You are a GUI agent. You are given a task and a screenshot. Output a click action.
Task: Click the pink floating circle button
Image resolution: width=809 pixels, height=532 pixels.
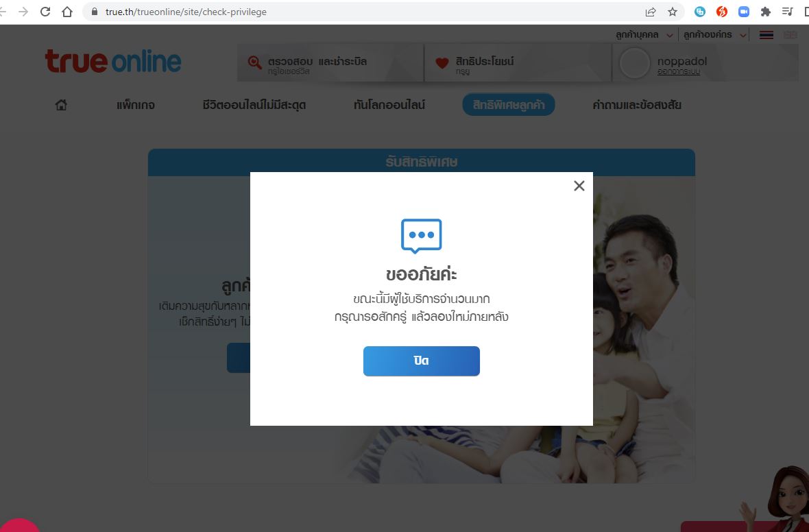[19, 524]
